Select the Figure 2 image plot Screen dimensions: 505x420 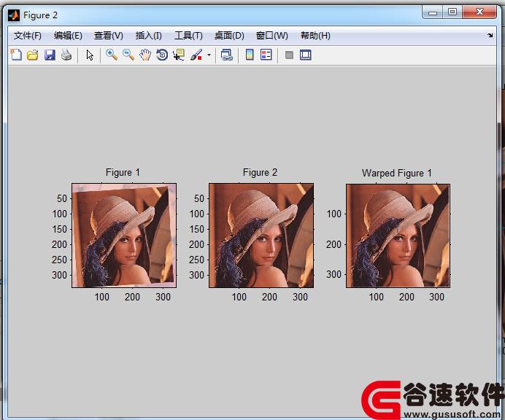(261, 236)
